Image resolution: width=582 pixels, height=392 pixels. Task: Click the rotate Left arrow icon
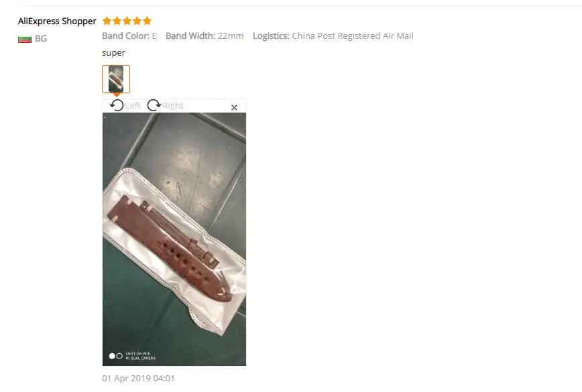(117, 105)
